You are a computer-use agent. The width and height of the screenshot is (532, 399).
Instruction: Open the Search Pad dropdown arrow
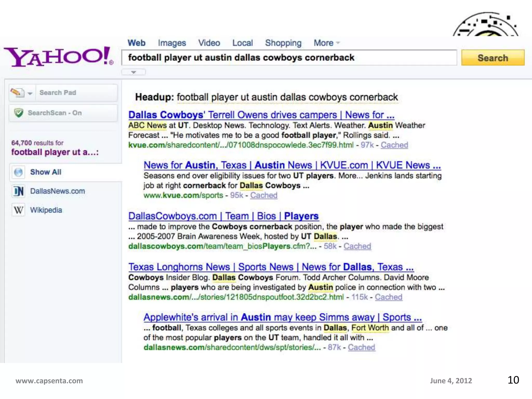tap(30, 93)
